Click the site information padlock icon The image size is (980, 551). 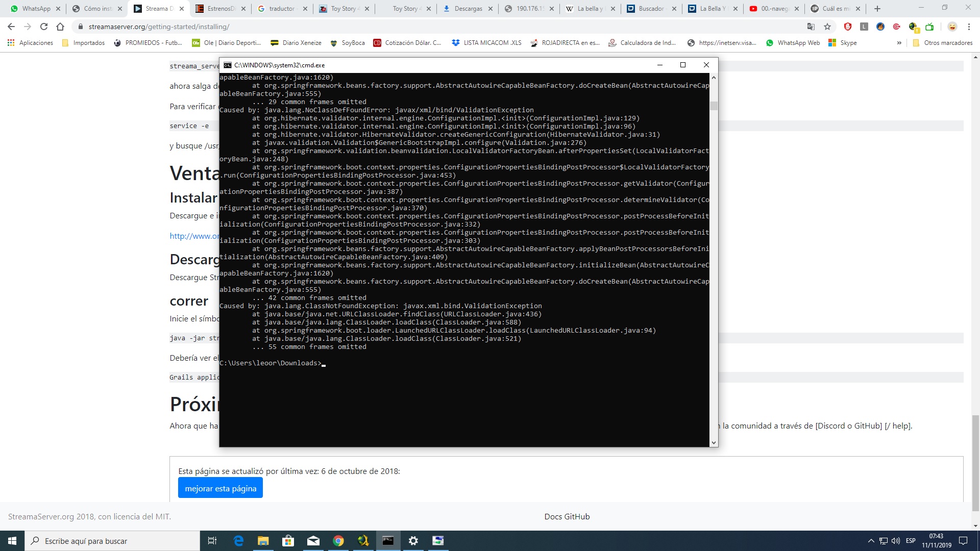tap(81, 27)
